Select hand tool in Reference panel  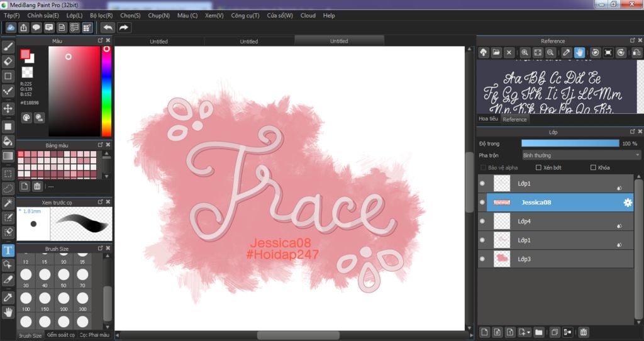tap(579, 53)
